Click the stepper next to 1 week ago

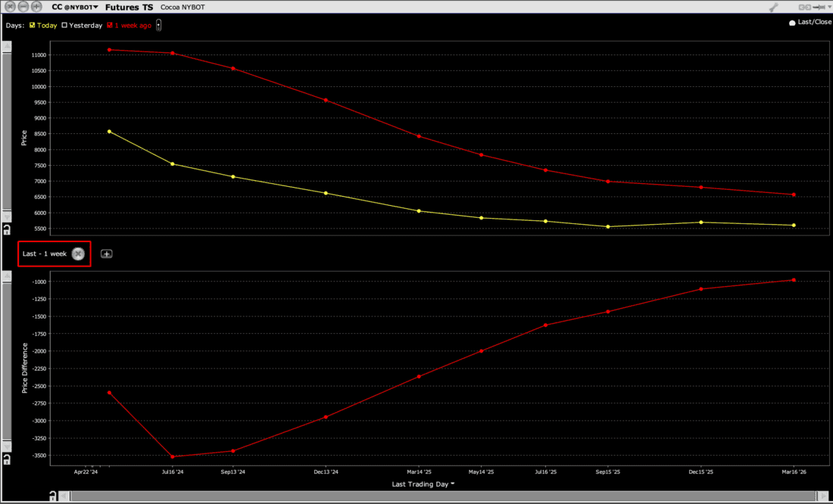158,25
